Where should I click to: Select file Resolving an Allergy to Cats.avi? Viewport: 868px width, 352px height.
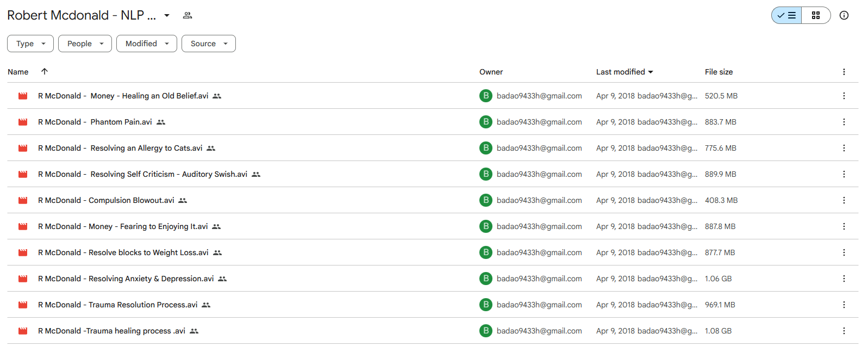[x=120, y=148]
